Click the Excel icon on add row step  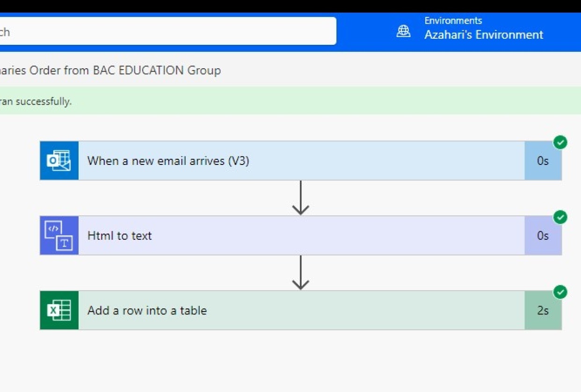point(59,310)
